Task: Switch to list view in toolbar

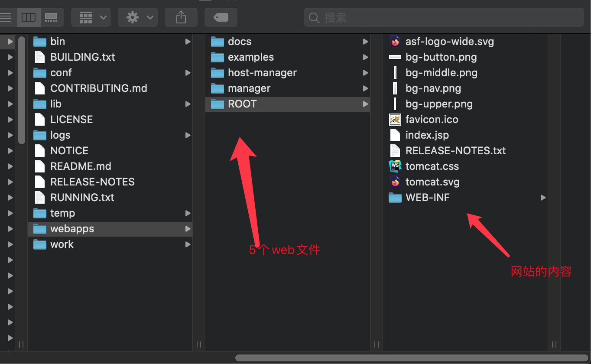Action: (x=6, y=17)
